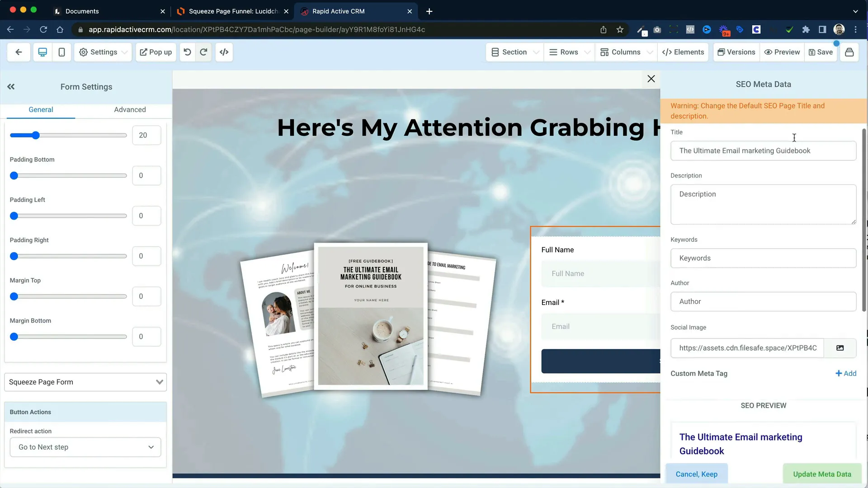Viewport: 868px width, 488px height.
Task: Switch to desktop view icon
Action: point(42,52)
